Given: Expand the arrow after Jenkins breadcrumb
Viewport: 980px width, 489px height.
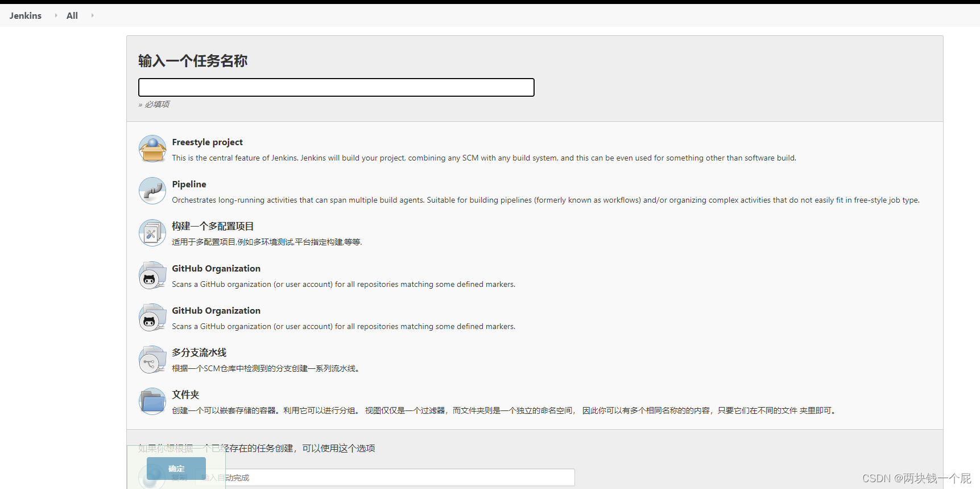Looking at the screenshot, I should pos(56,15).
